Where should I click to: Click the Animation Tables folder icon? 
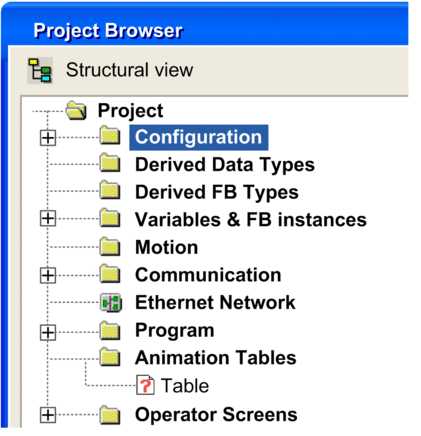point(110,357)
